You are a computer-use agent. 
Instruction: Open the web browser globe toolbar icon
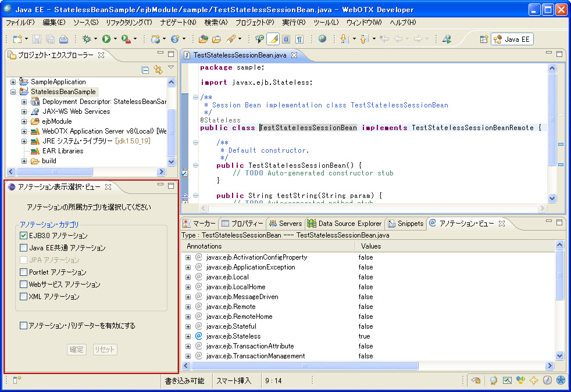click(322, 39)
